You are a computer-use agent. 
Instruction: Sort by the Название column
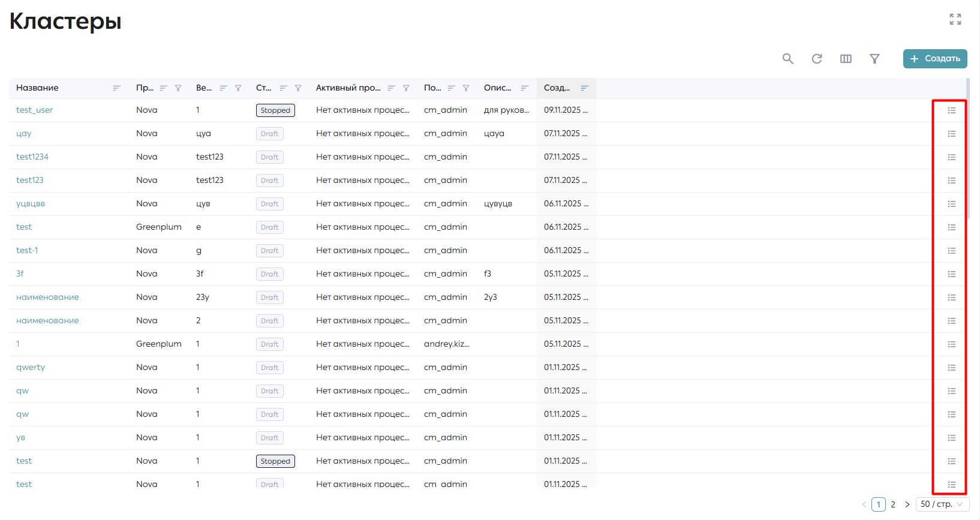(x=117, y=88)
